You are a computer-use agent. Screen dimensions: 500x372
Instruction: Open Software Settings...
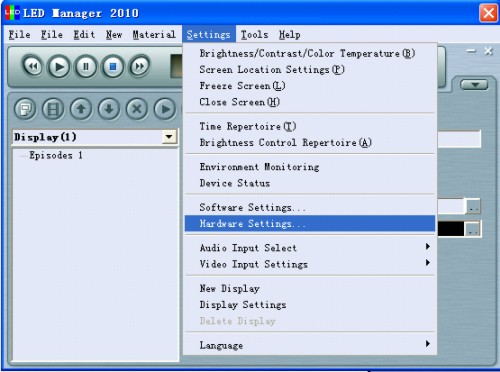[310, 207]
